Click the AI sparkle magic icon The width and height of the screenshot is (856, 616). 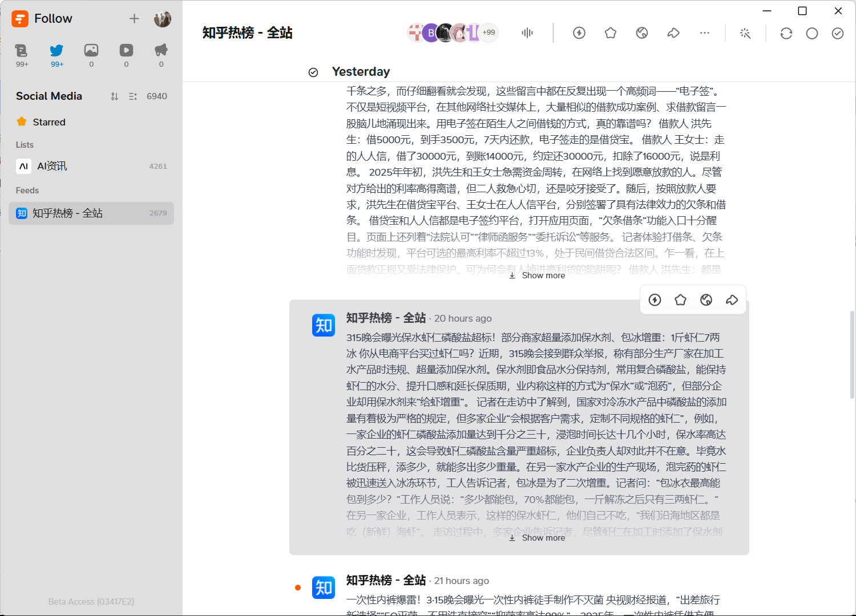[745, 33]
